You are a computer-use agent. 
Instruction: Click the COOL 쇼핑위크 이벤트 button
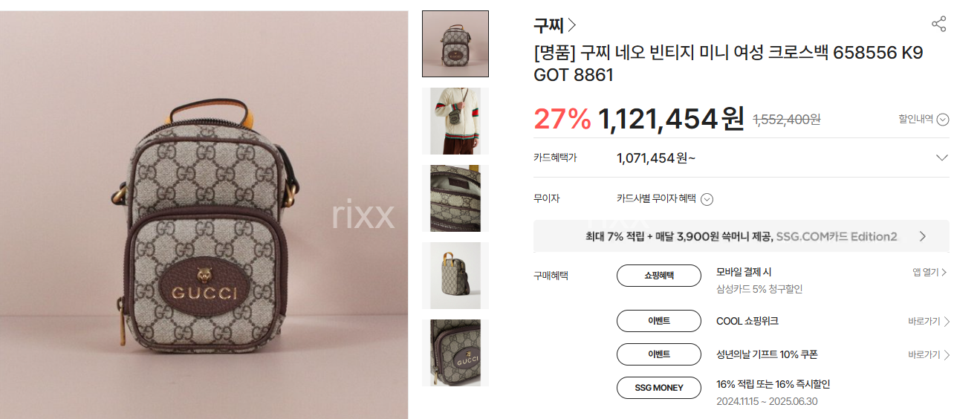(659, 321)
